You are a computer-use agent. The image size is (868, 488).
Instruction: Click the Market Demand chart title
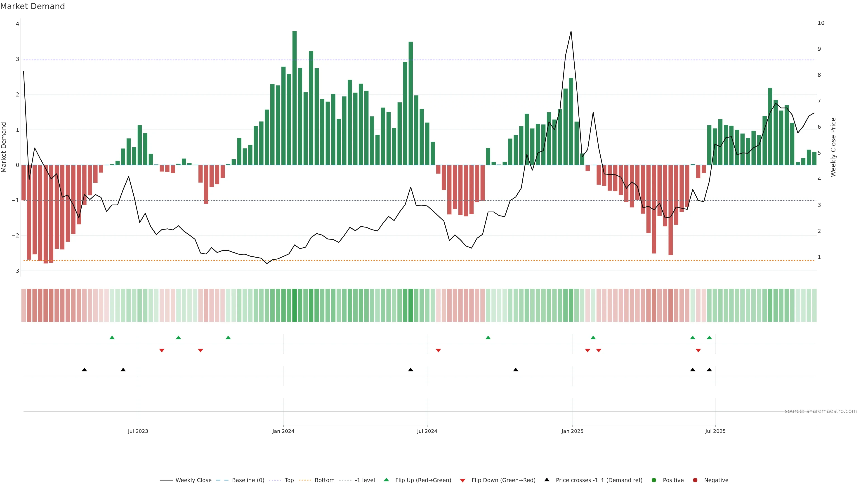click(x=32, y=6)
